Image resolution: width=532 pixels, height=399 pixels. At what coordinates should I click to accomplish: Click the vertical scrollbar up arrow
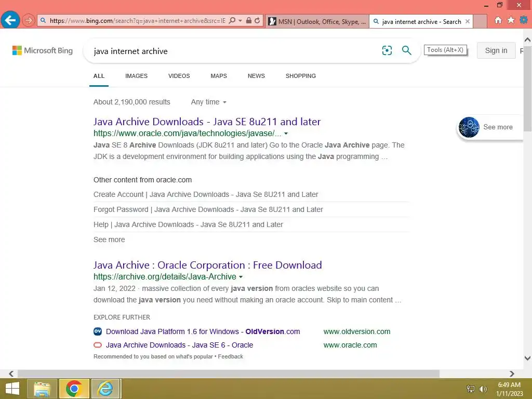(x=528, y=39)
